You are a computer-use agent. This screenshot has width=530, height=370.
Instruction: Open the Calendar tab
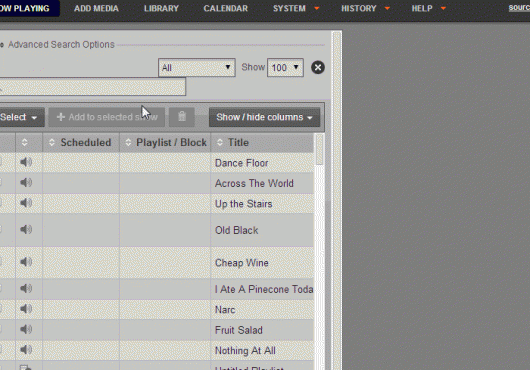(x=225, y=8)
